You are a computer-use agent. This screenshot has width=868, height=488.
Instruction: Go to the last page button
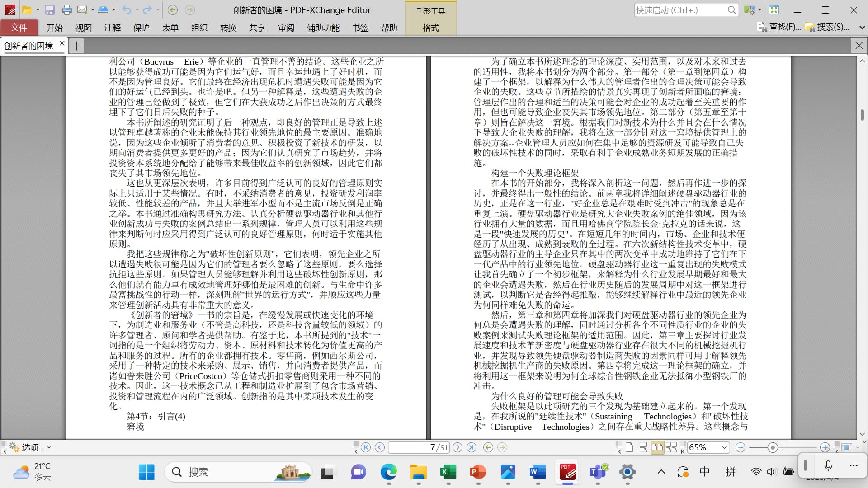coord(472,447)
